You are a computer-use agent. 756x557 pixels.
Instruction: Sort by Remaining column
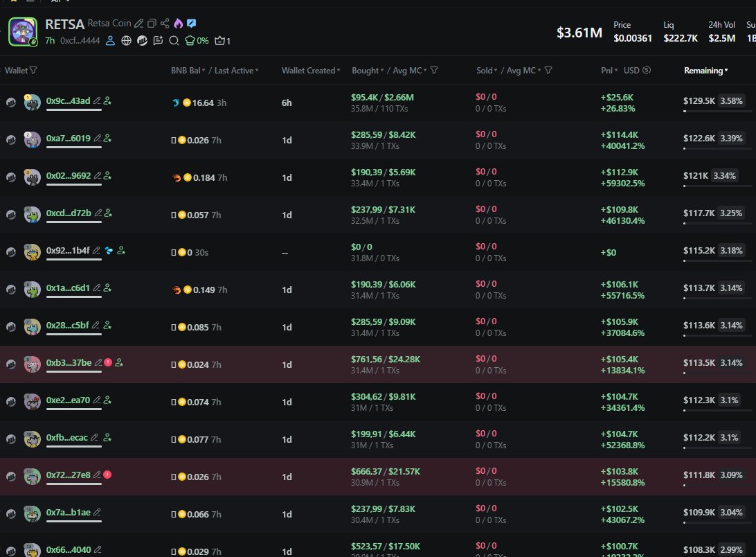point(706,71)
